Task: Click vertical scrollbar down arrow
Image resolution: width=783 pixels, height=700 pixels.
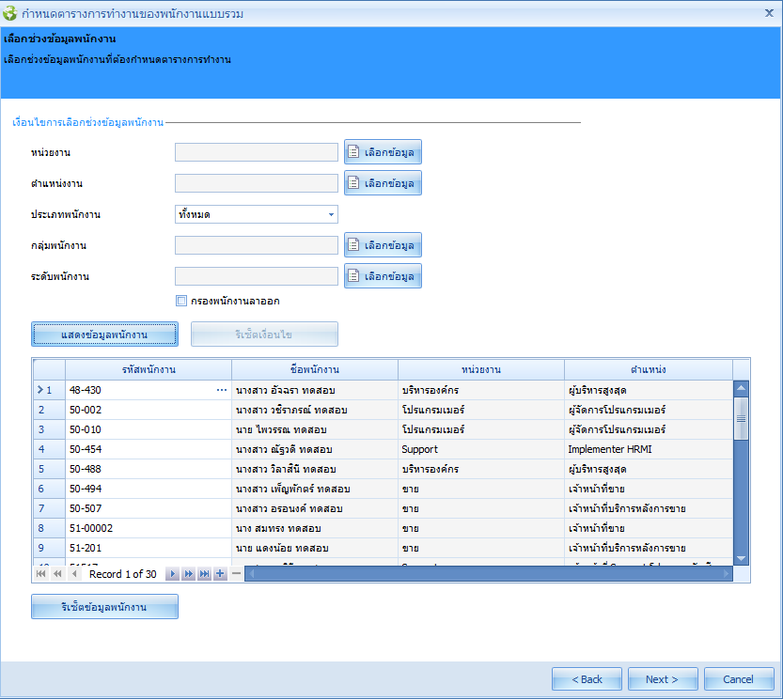Action: click(741, 558)
